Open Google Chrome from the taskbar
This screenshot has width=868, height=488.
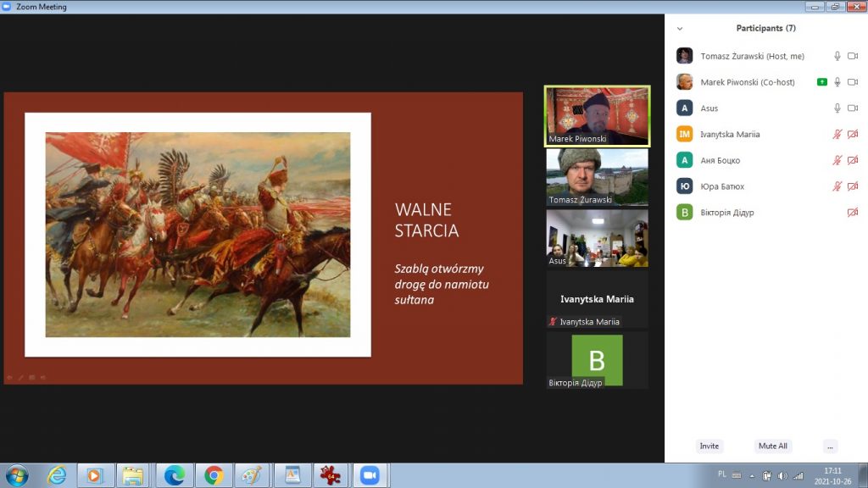click(214, 475)
